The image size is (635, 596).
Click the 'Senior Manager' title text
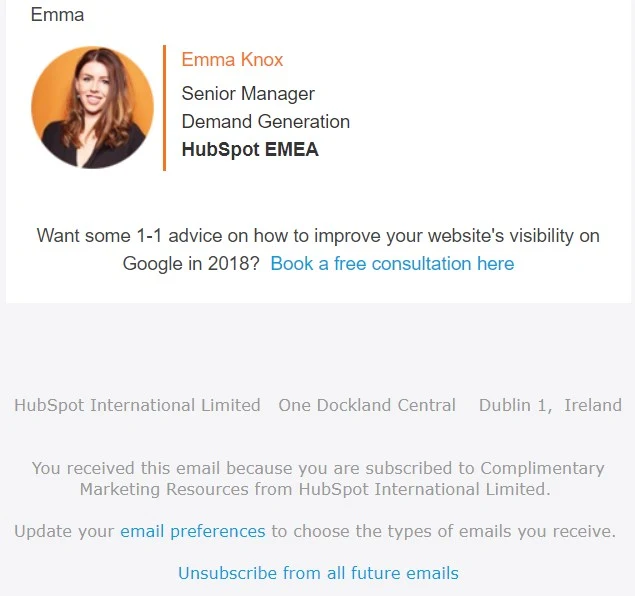[248, 94]
